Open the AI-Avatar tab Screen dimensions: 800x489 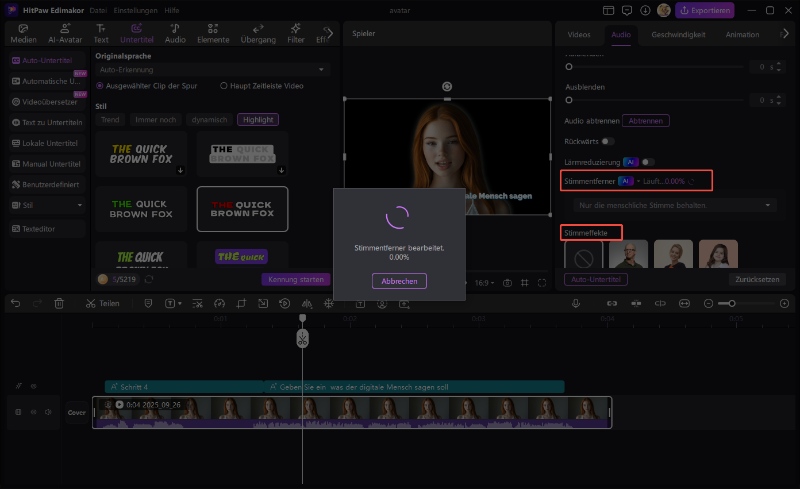pos(65,34)
